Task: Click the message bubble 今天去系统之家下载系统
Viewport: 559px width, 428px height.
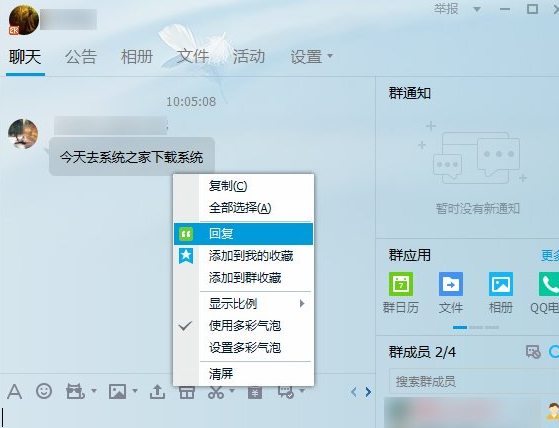Action: point(132,157)
